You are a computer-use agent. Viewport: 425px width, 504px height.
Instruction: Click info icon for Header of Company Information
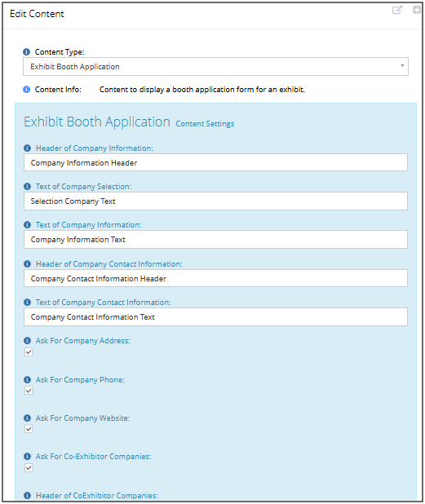point(27,148)
